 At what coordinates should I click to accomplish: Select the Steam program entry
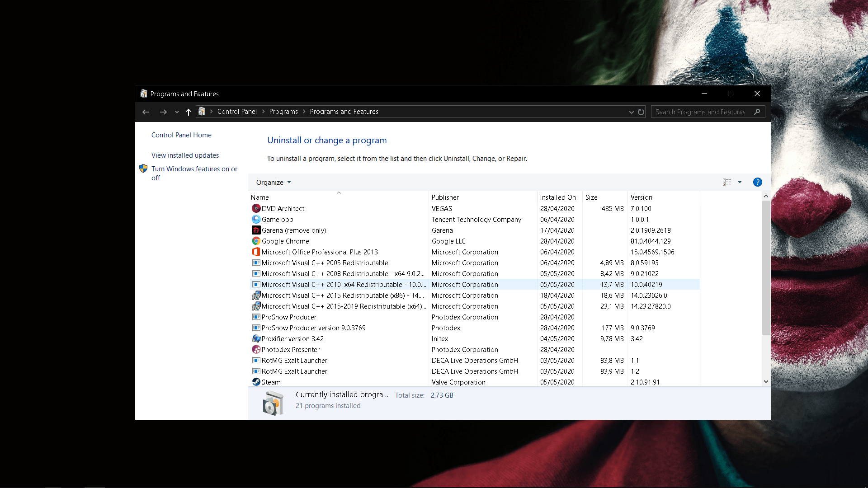475,382
